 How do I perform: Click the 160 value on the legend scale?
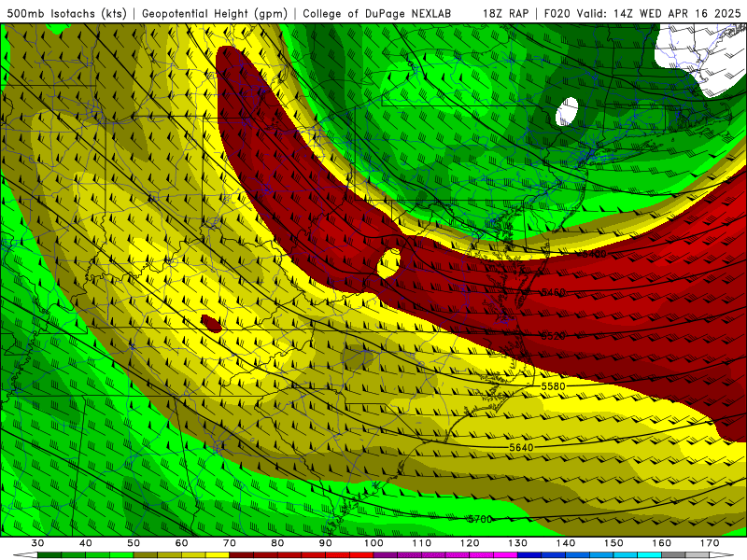click(662, 543)
